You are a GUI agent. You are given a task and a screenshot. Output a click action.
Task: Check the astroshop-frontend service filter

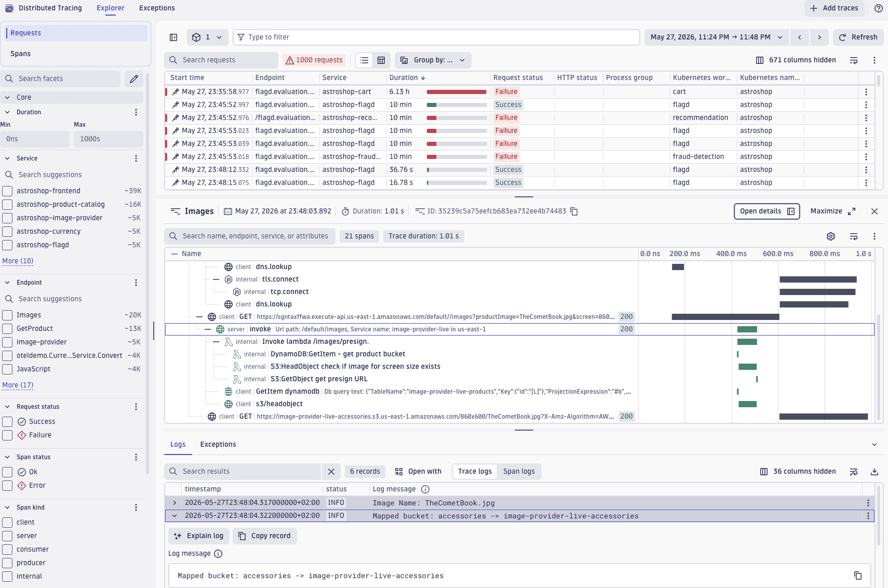click(7, 191)
